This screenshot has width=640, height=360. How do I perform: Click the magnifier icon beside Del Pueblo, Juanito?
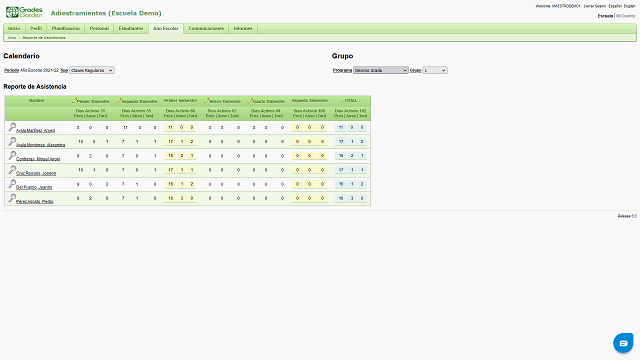pyautogui.click(x=12, y=184)
